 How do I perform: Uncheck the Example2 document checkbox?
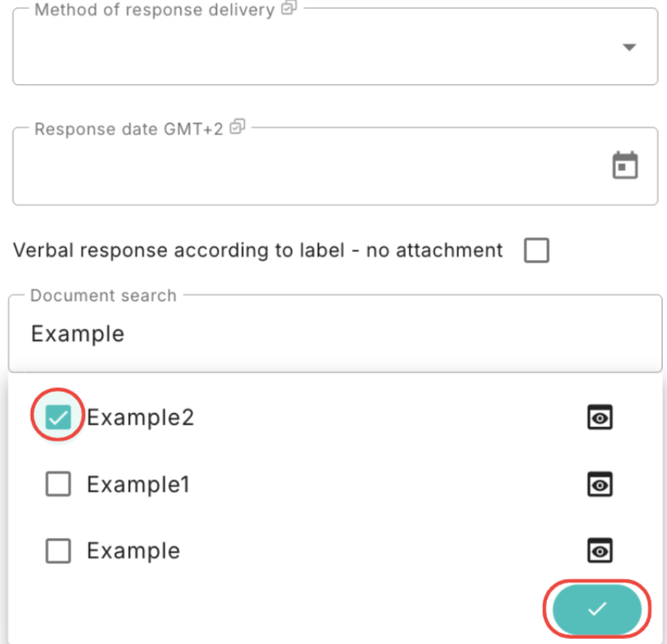pyautogui.click(x=58, y=417)
